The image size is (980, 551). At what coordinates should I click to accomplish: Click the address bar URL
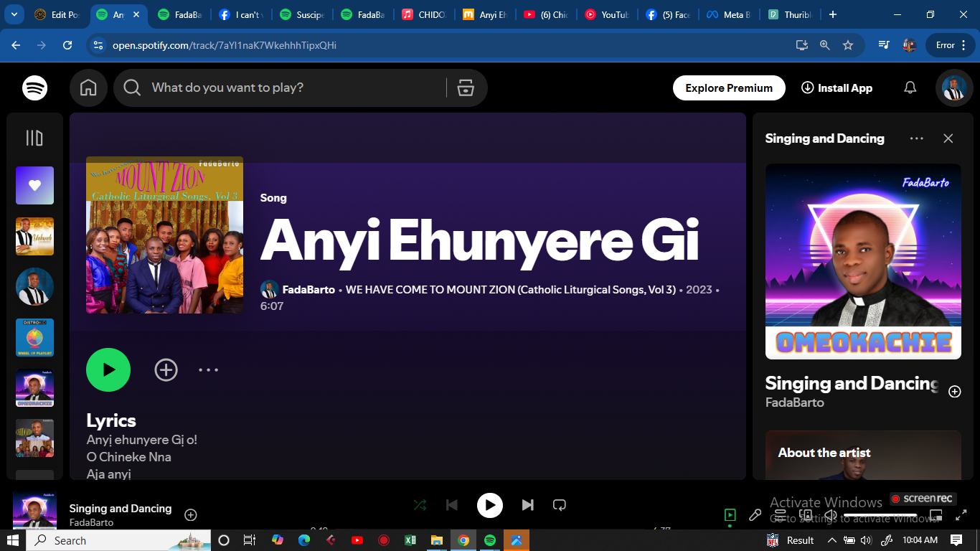click(225, 45)
